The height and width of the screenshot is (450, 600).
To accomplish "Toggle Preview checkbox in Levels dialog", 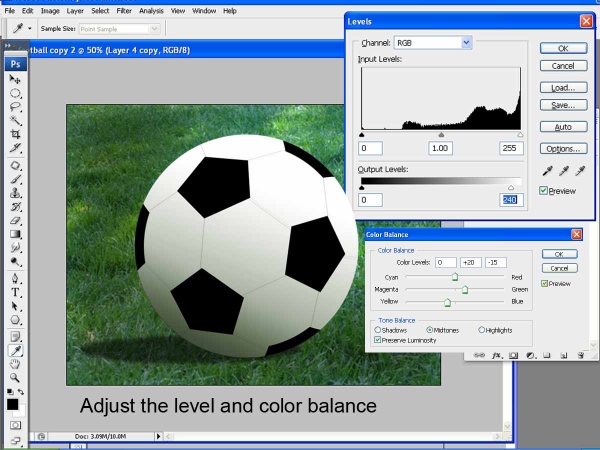I will pos(543,191).
